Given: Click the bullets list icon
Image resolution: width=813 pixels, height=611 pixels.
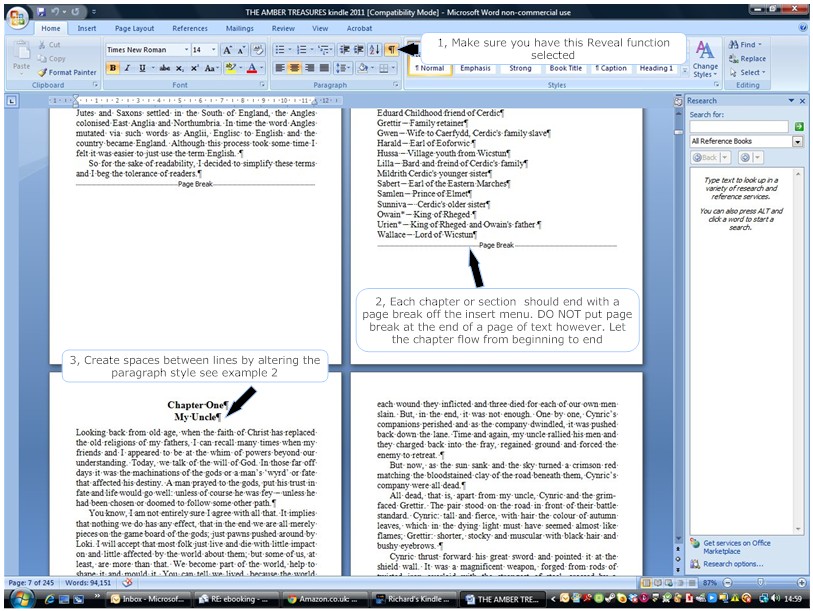Looking at the screenshot, I should coord(280,50).
